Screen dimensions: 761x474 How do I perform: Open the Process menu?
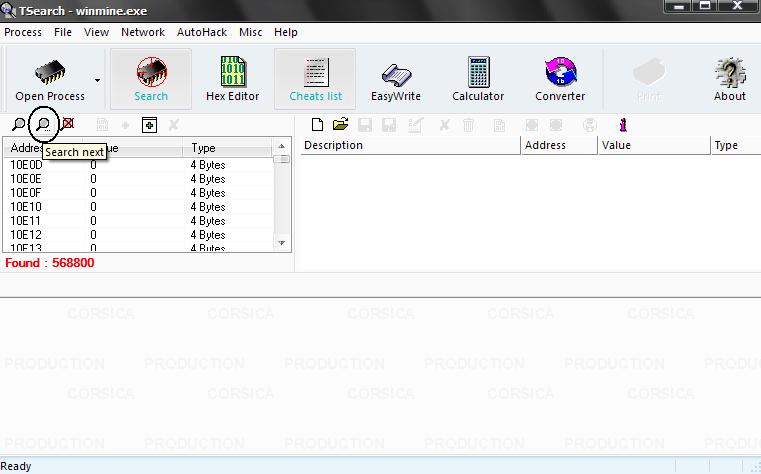[23, 32]
